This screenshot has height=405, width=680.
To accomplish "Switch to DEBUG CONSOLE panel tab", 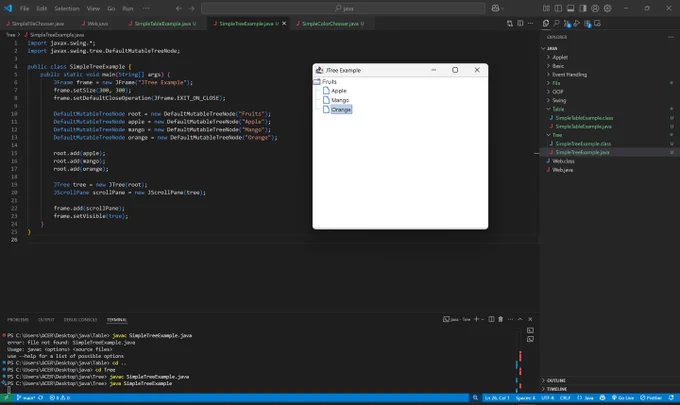I will tap(80, 320).
